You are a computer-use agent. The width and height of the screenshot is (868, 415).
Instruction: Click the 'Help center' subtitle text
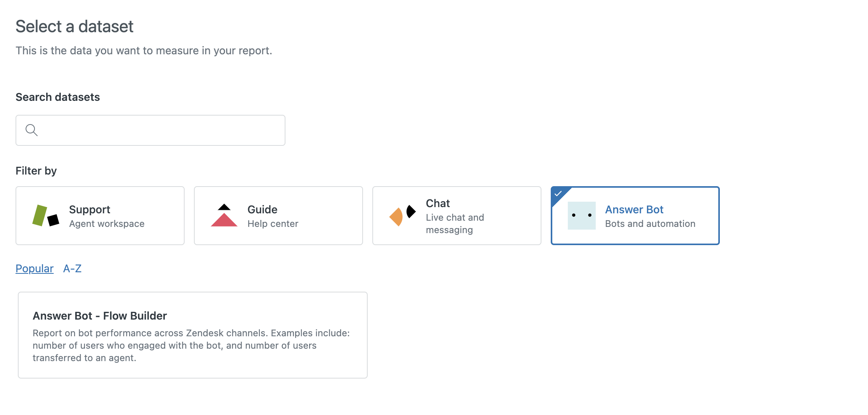coord(273,224)
